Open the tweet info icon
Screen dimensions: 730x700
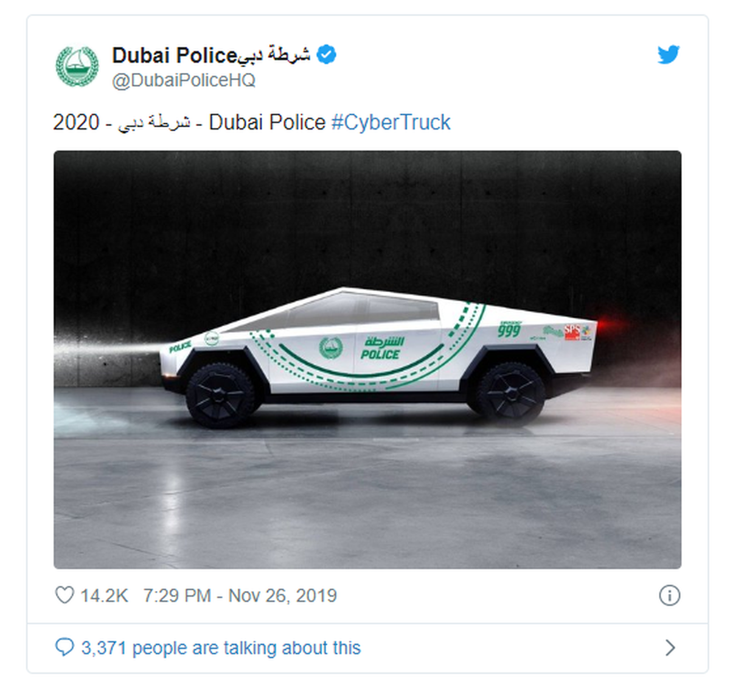click(x=669, y=595)
